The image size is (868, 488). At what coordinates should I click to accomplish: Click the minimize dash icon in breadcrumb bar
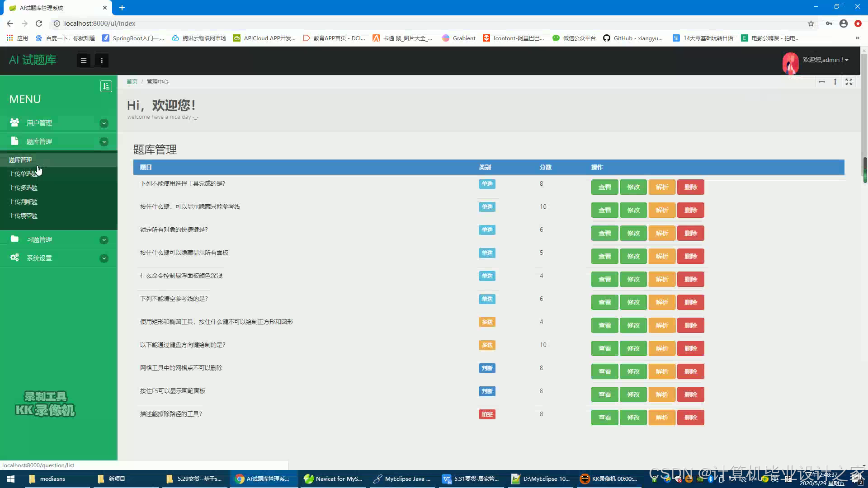821,82
